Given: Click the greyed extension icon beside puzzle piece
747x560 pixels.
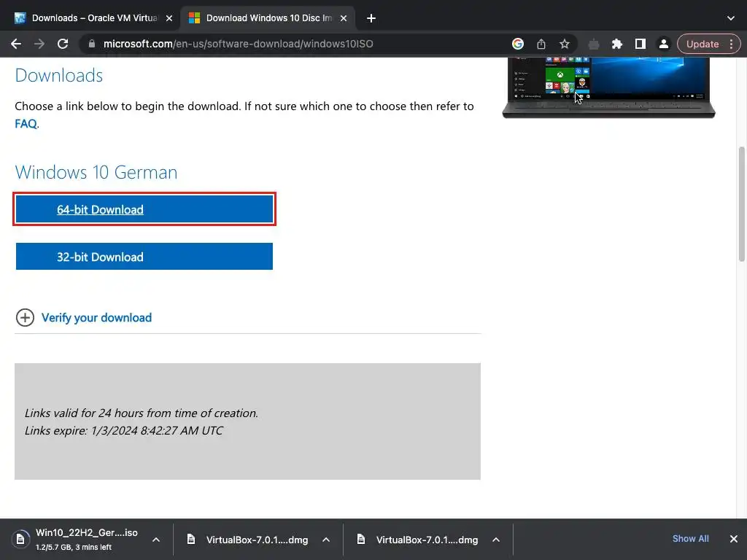Looking at the screenshot, I should tap(594, 44).
